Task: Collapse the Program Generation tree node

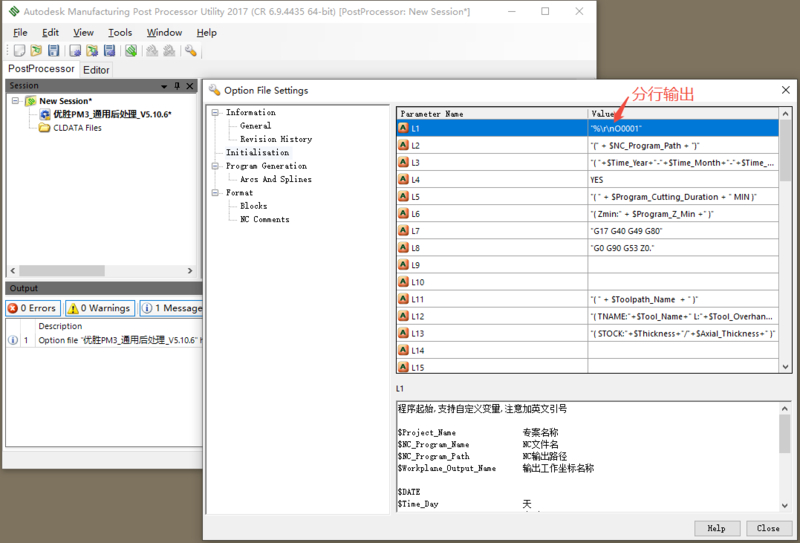Action: click(x=215, y=166)
